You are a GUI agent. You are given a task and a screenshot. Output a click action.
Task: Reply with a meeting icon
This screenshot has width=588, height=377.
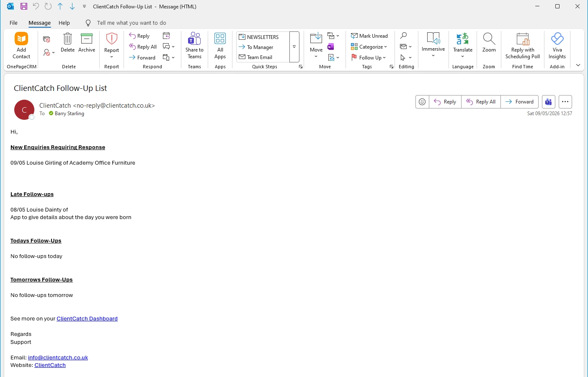point(166,36)
